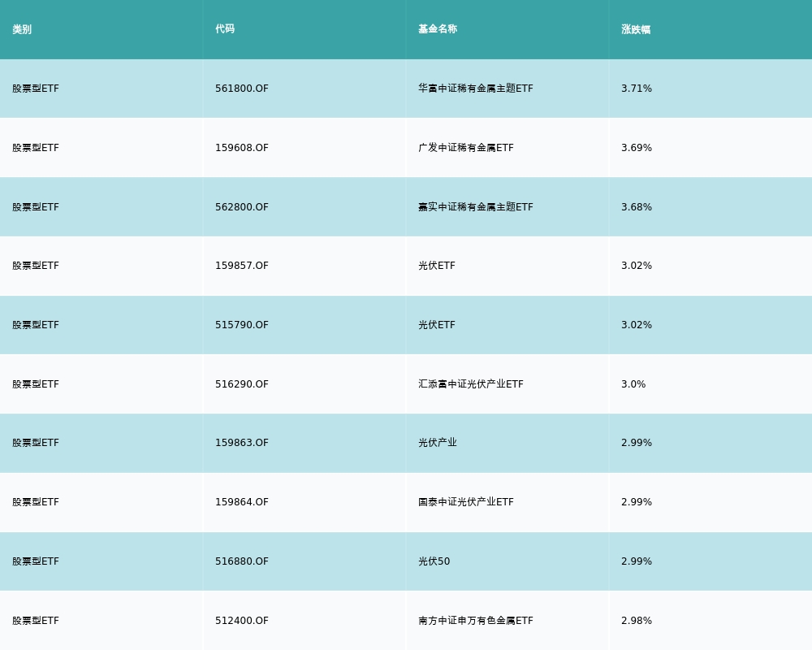
Task: Click the 2.98% change value
Action: coord(637,621)
